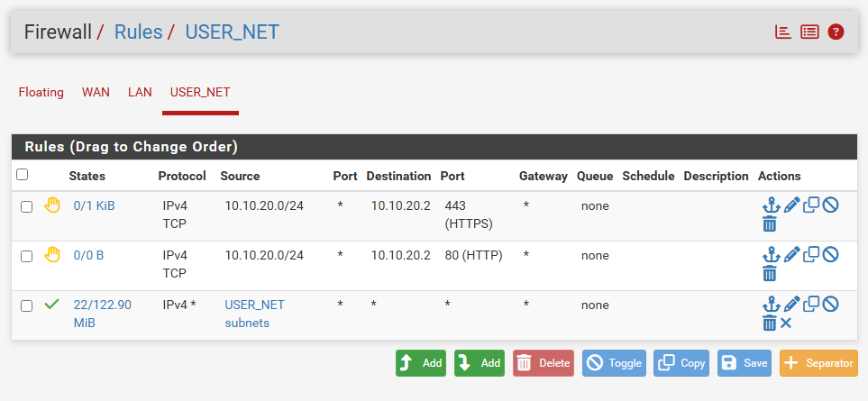The image size is (868, 401).
Task: Delete the USER_NET subnets rule with trash icon
Action: [770, 323]
